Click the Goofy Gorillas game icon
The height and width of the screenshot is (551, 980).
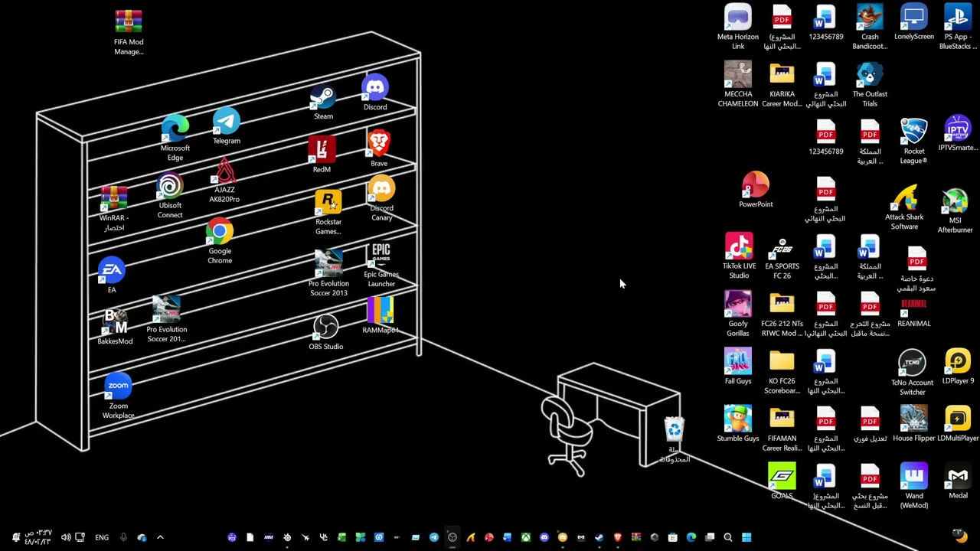pos(738,315)
